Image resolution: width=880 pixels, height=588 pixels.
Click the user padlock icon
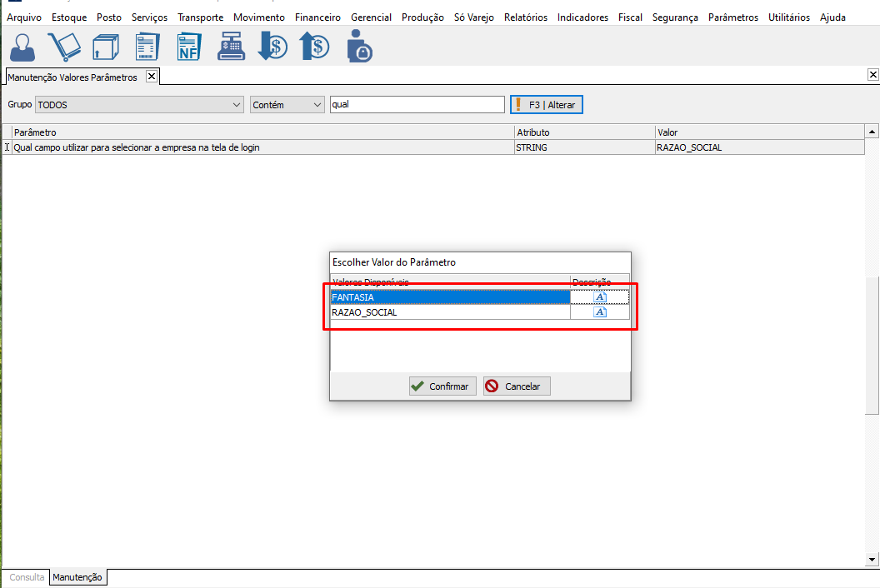pyautogui.click(x=359, y=47)
